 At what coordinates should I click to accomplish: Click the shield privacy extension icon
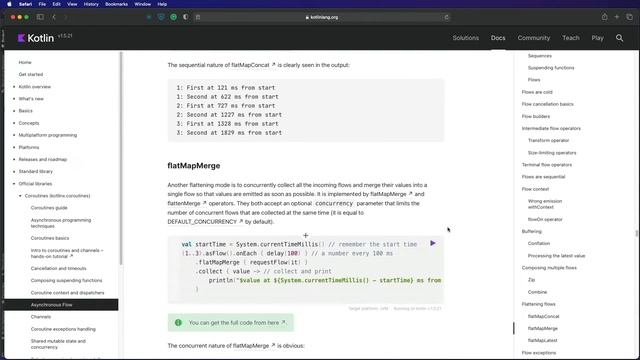[x=161, y=17]
